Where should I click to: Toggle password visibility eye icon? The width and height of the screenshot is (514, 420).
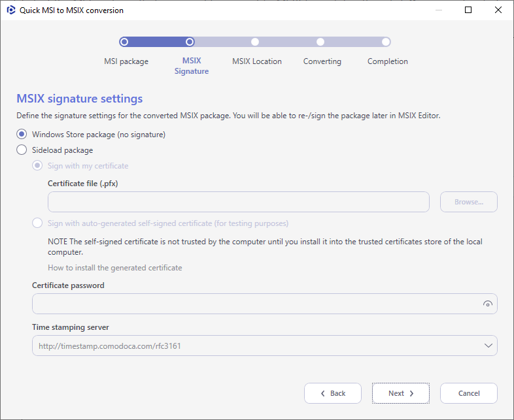tap(487, 304)
